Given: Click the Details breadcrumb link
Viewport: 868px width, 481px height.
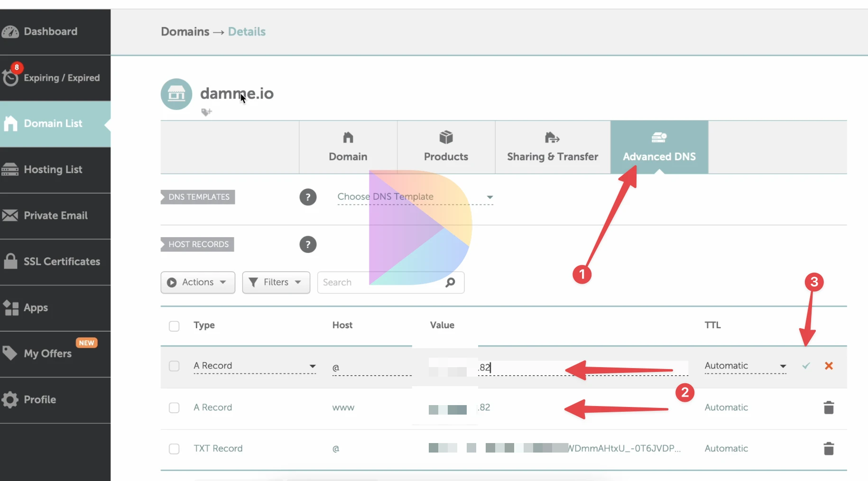Looking at the screenshot, I should 247,32.
